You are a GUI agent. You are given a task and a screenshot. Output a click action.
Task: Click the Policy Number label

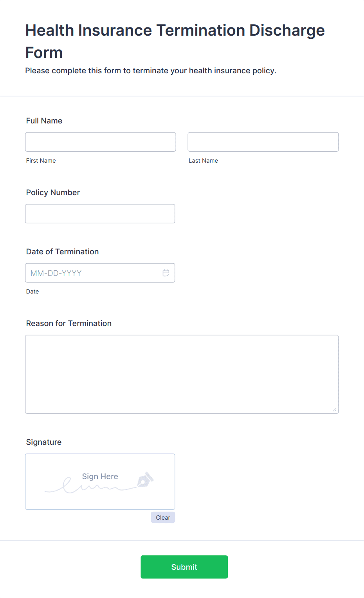tap(53, 192)
